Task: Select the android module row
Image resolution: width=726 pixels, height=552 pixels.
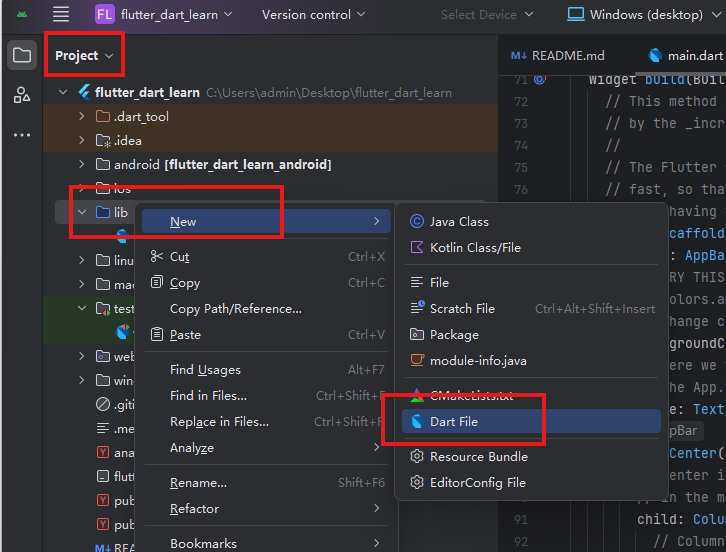Action: pos(270,164)
